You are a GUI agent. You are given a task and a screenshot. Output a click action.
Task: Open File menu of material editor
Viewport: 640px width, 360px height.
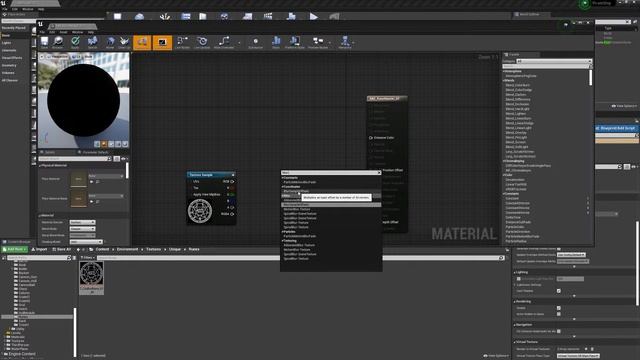tap(42, 32)
